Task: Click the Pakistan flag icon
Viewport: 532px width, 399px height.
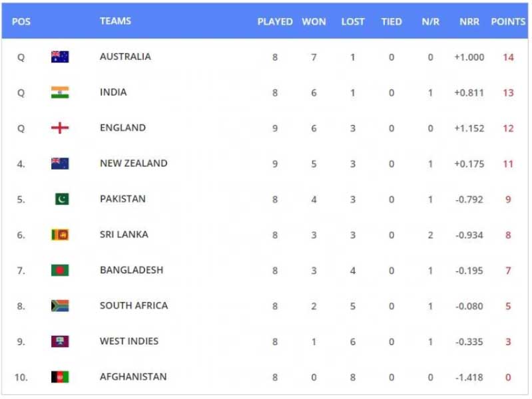Action: (62, 199)
